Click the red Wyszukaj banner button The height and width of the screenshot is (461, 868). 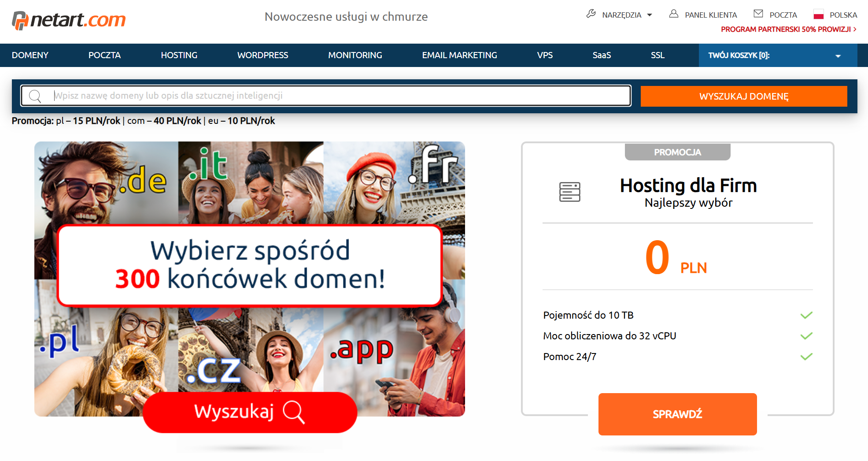pyautogui.click(x=250, y=412)
